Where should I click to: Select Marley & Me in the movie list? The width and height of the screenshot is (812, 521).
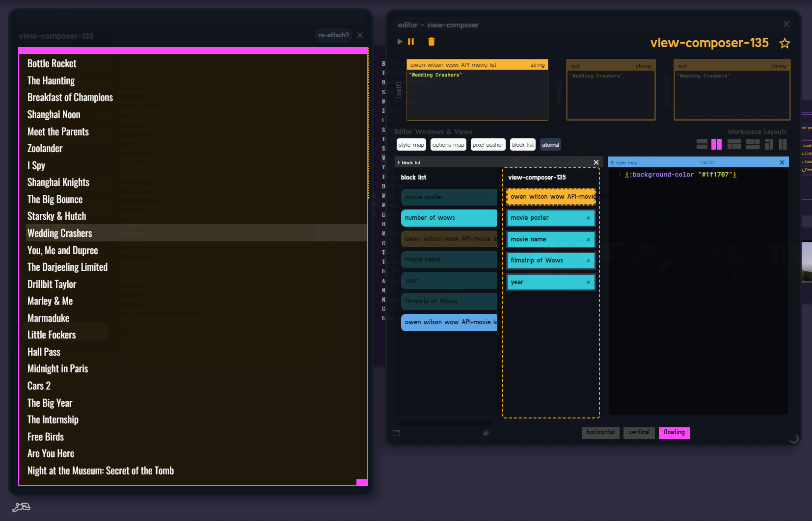point(50,301)
